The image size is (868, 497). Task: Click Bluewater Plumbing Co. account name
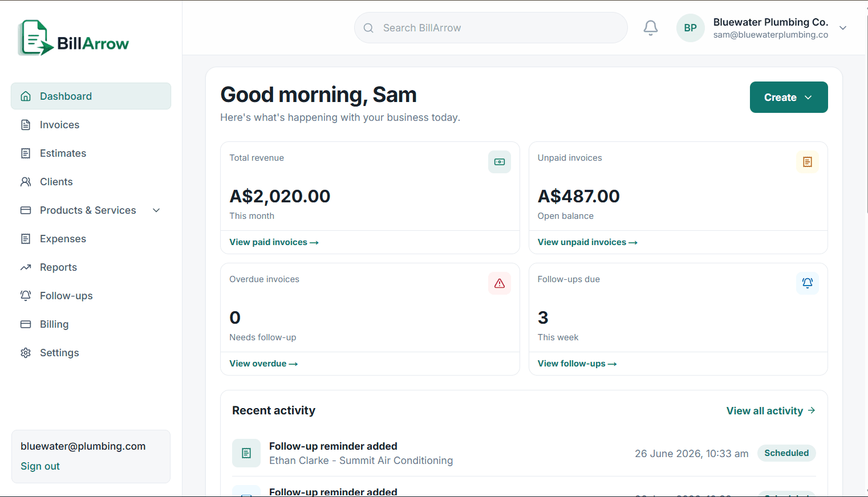(770, 22)
